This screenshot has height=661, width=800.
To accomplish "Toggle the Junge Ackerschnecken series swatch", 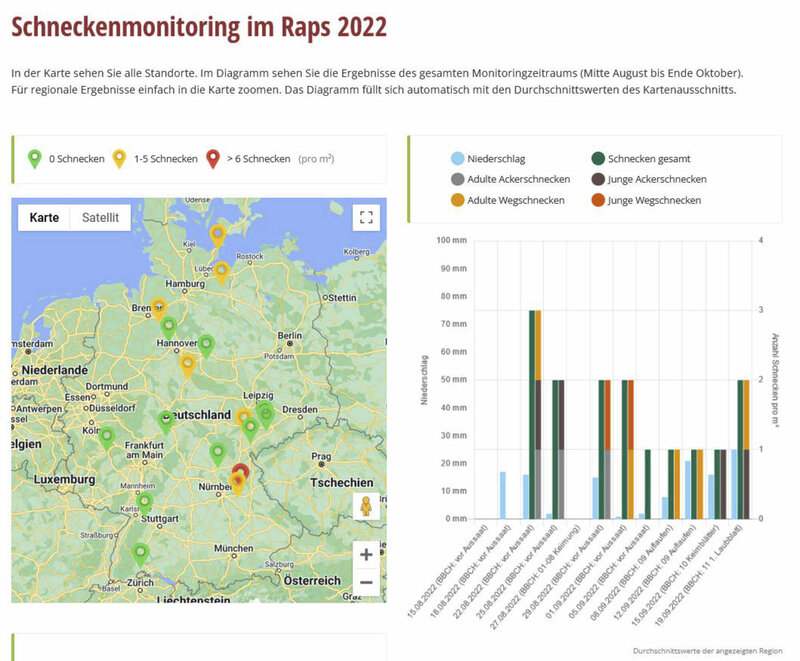I will pos(598,179).
